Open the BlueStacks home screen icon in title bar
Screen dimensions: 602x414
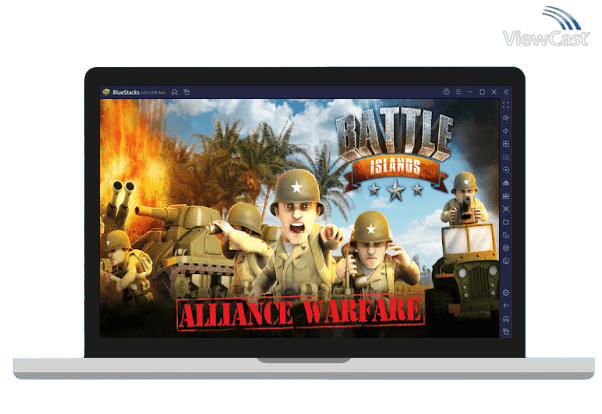[175, 92]
